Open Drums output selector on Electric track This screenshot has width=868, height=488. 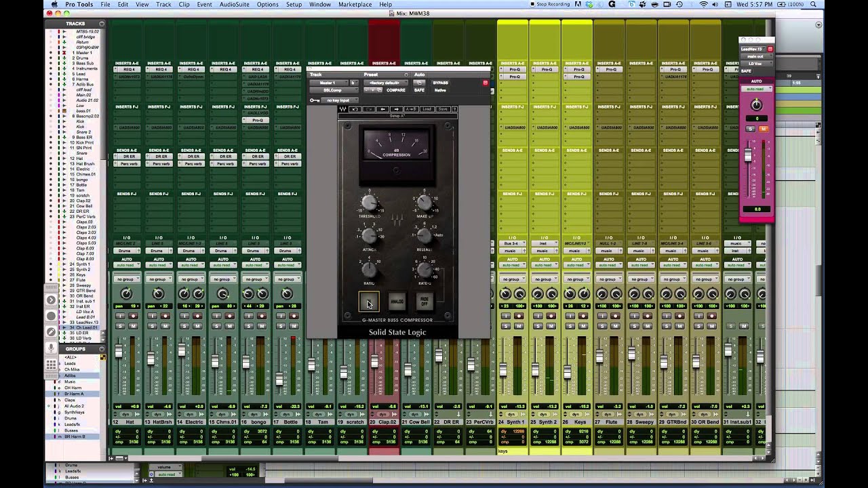click(x=191, y=251)
